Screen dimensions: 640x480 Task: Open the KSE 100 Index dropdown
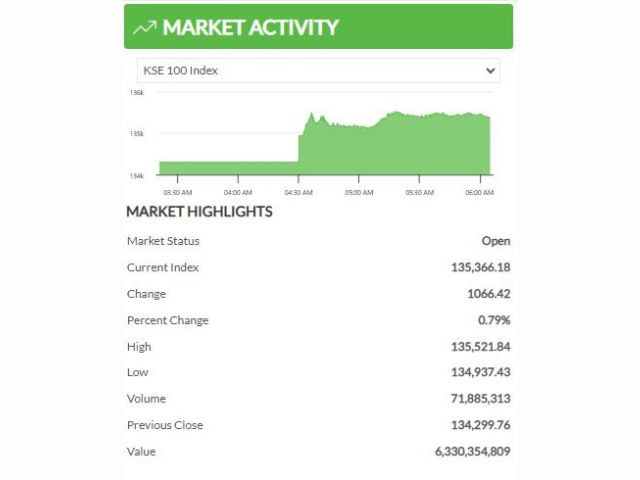coord(318,71)
